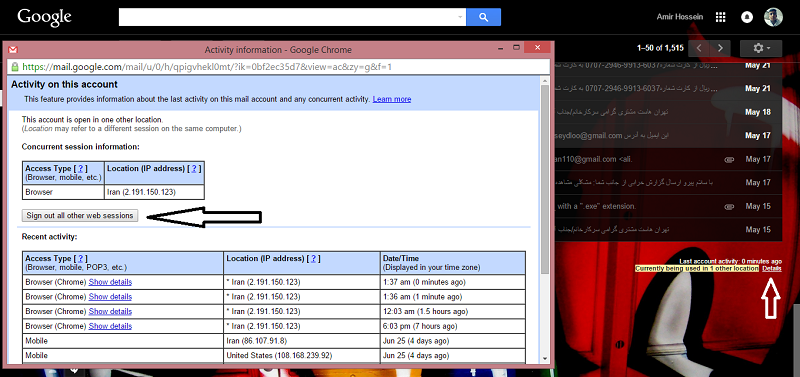Open help for concurrent Access Type
This screenshot has height=377, width=800.
[80, 168]
